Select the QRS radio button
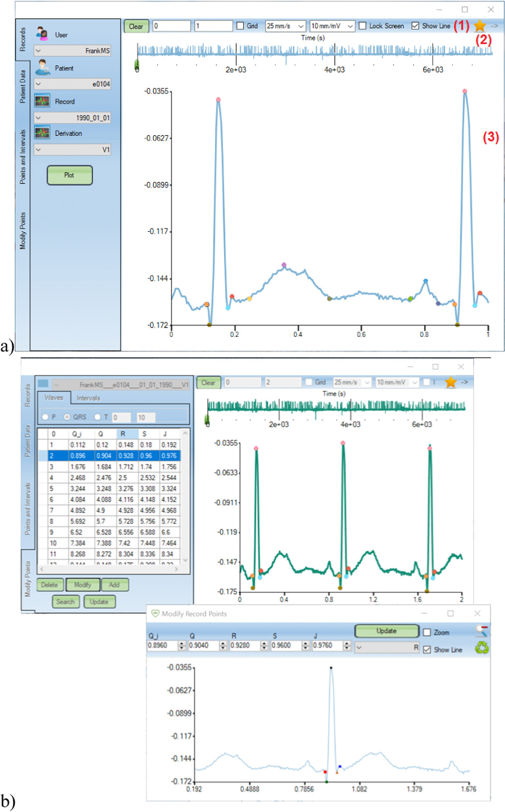The width and height of the screenshot is (505, 812). pyautogui.click(x=67, y=417)
